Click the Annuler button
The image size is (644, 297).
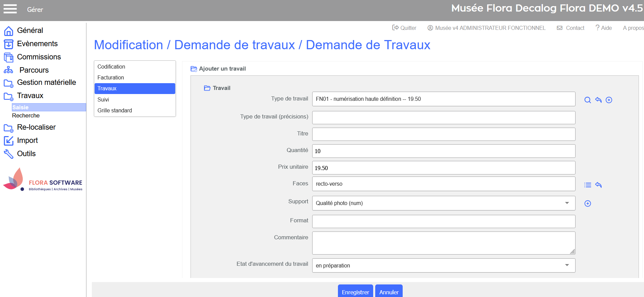click(388, 292)
